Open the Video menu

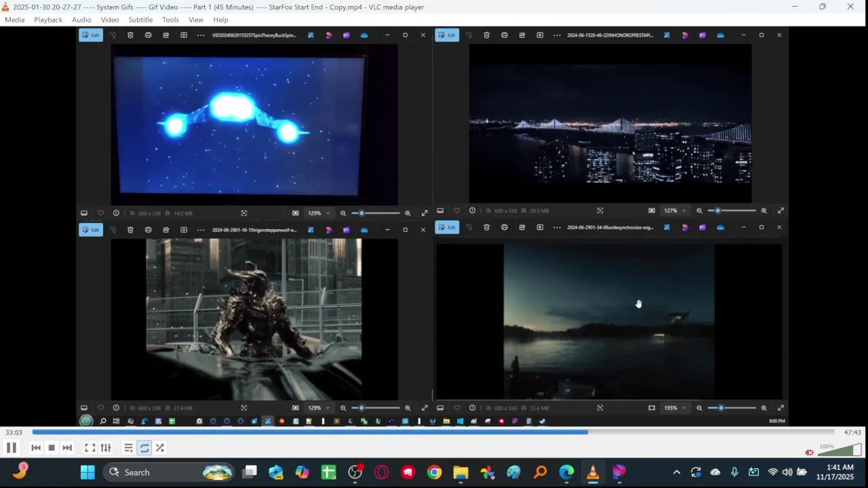(110, 20)
